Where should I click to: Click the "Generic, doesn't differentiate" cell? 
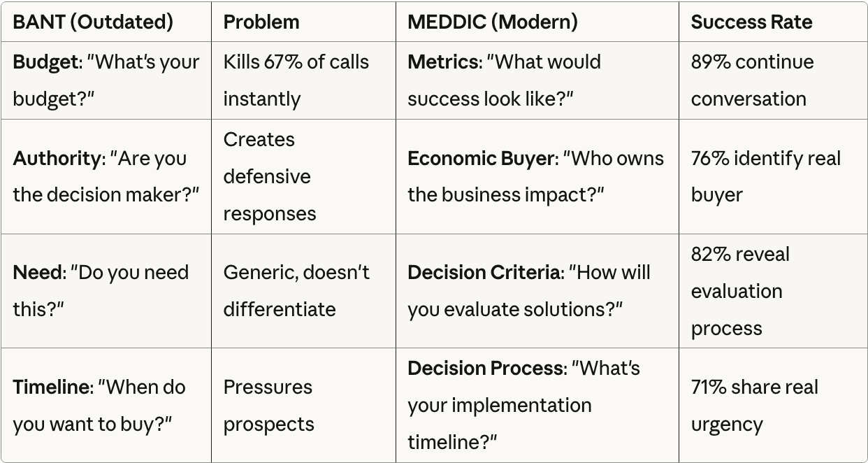296,290
